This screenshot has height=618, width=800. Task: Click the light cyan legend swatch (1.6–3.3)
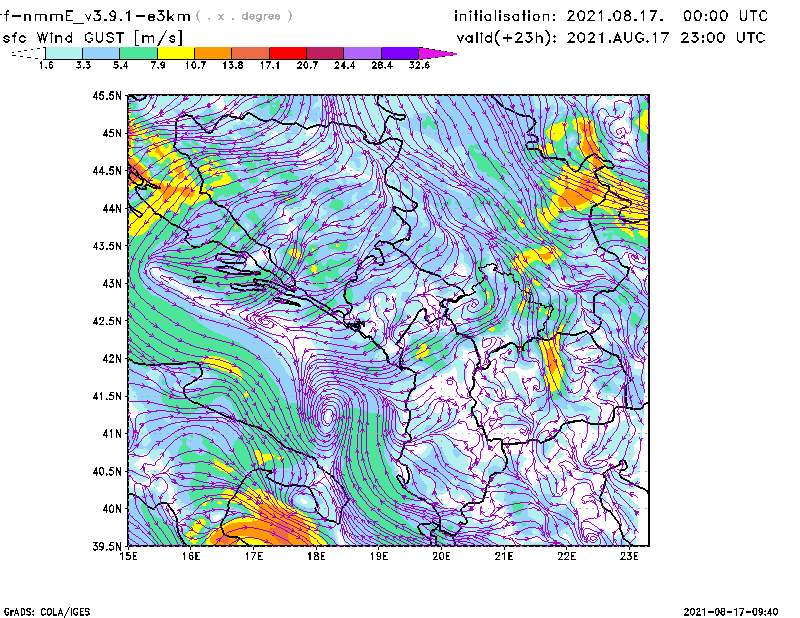tap(64, 53)
